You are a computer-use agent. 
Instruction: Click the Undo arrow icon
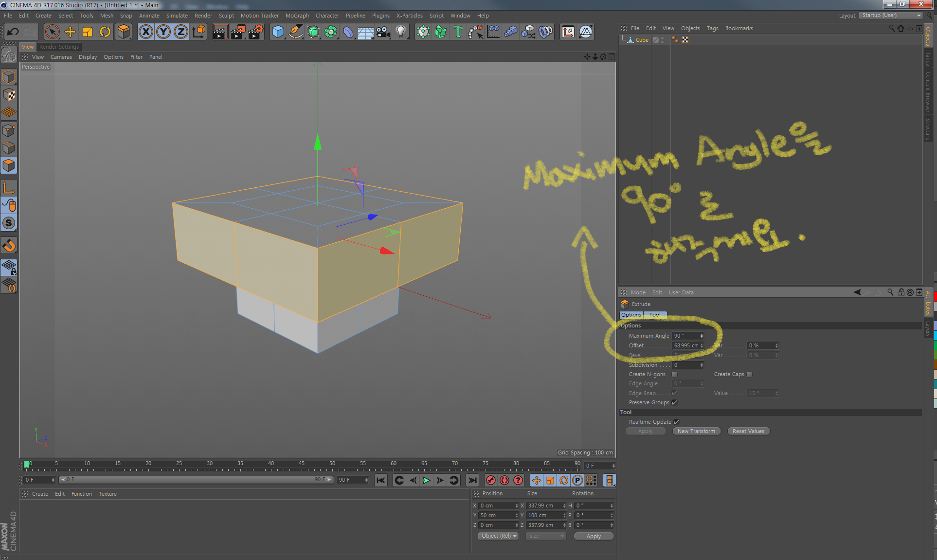tap(13, 32)
